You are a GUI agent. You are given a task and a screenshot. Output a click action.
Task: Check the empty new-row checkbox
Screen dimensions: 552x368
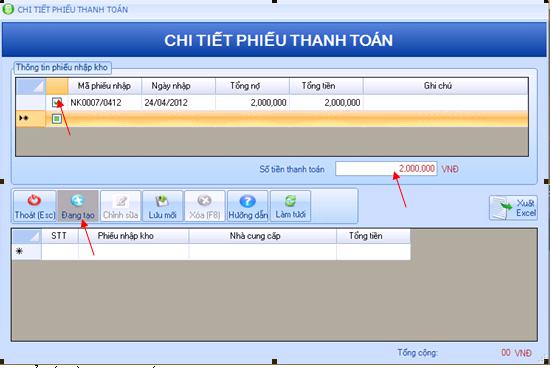[x=57, y=119]
